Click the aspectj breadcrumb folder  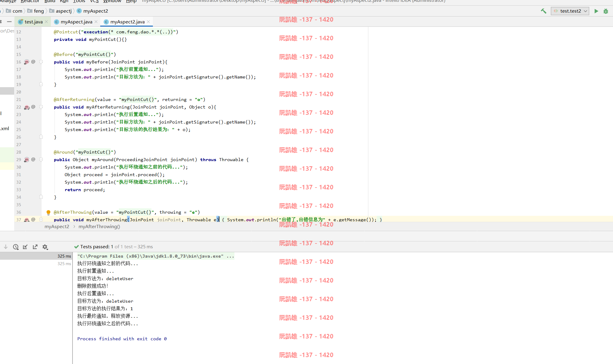pyautogui.click(x=60, y=11)
